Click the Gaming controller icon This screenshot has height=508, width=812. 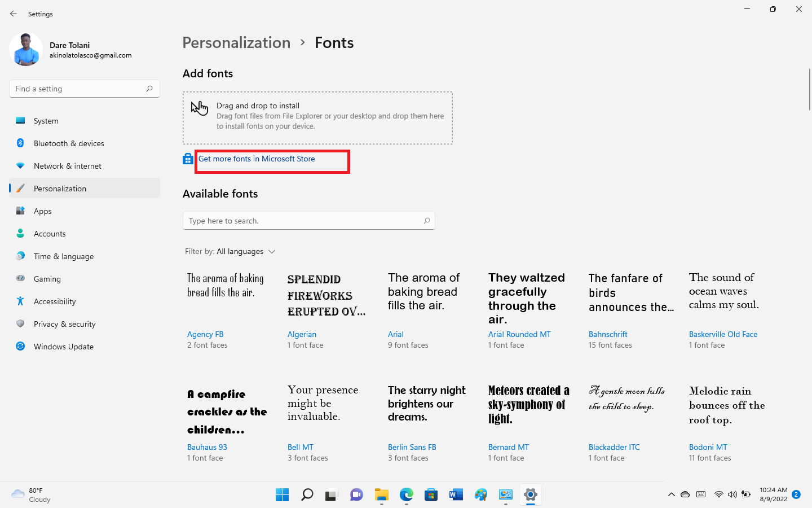[20, 279]
